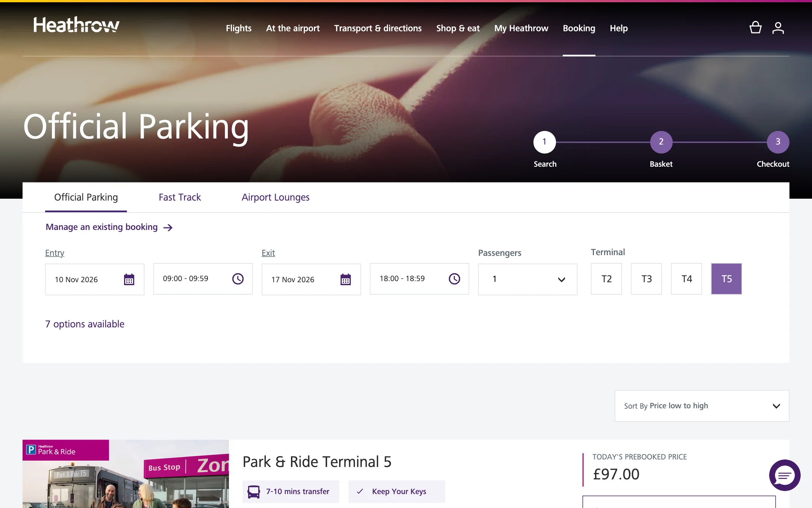Open the At the airport menu

(x=293, y=28)
